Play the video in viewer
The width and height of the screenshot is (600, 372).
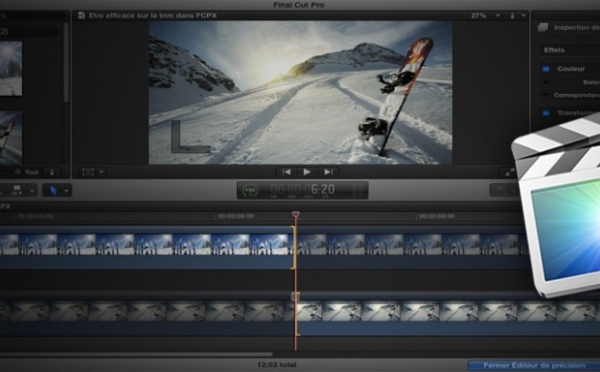pyautogui.click(x=307, y=172)
